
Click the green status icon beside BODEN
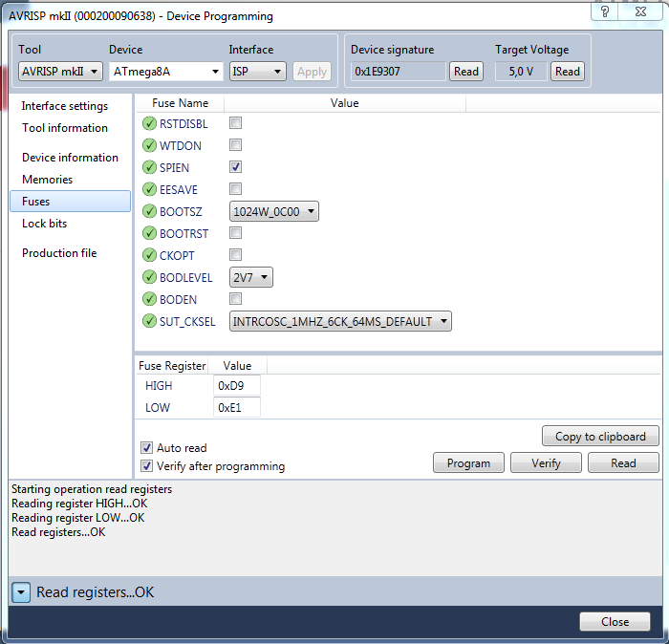click(x=149, y=299)
